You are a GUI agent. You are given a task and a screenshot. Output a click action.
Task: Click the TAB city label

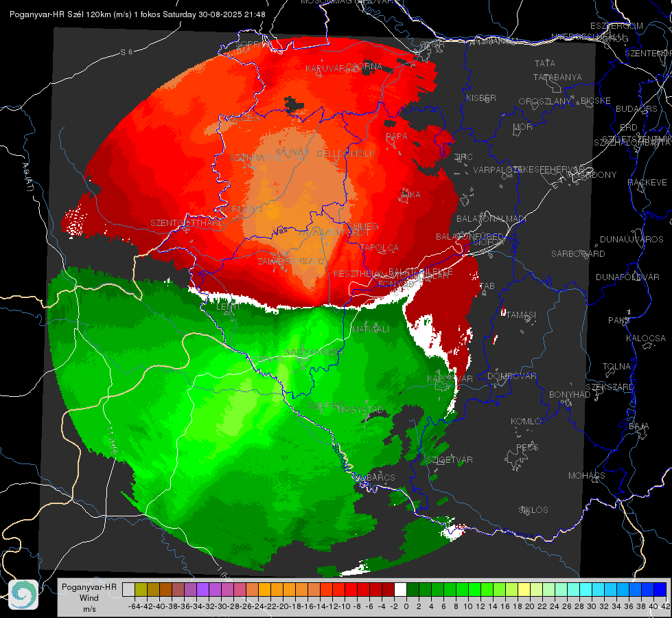487,286
